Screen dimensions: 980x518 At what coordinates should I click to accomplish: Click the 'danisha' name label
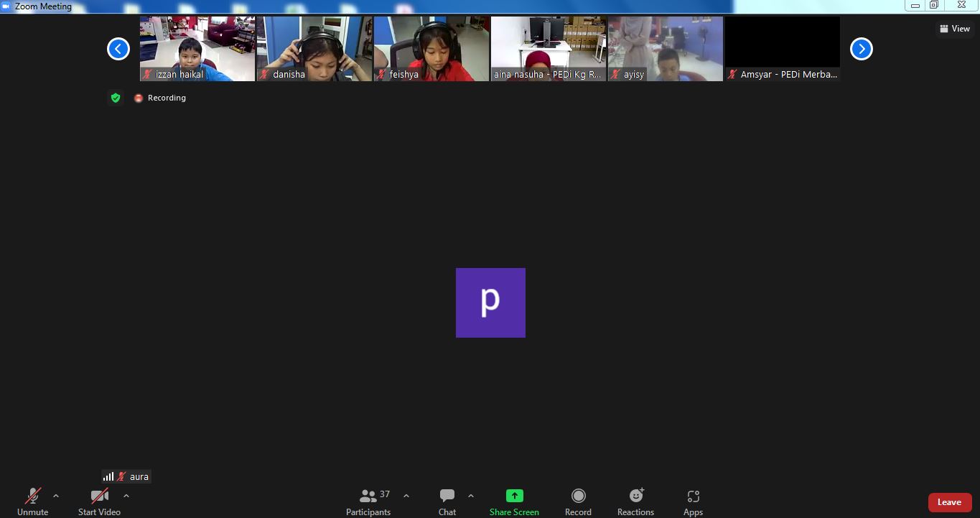289,74
